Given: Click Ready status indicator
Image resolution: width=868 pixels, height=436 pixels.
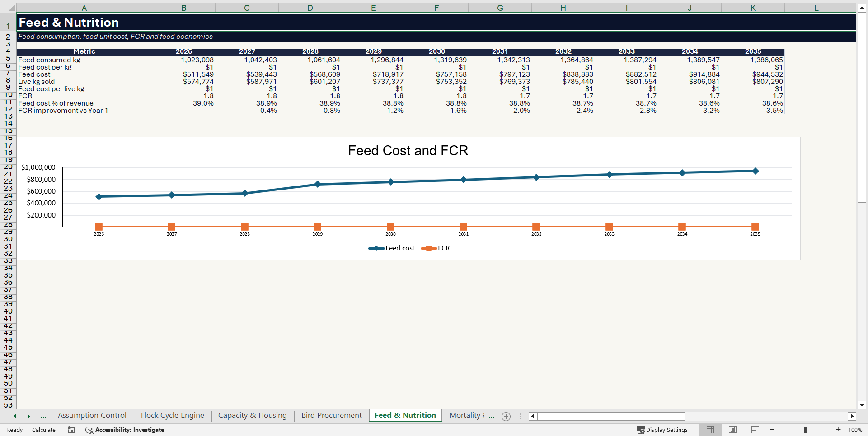Looking at the screenshot, I should 14,430.
